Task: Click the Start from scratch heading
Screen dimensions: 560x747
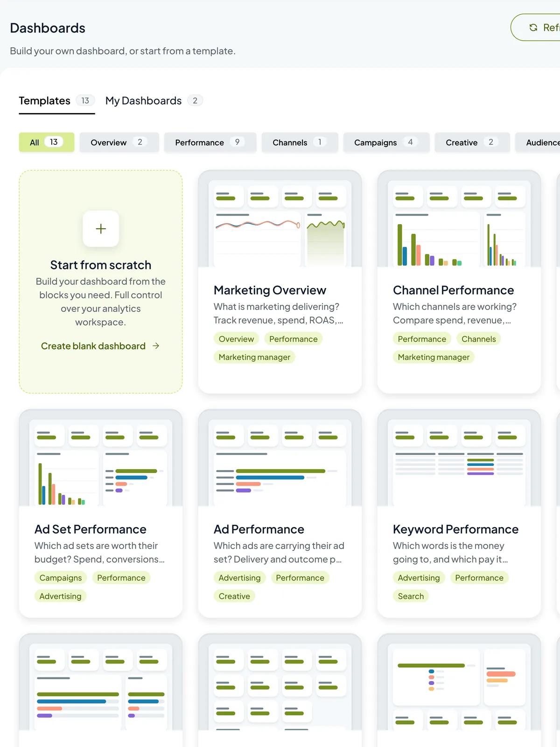Action: click(x=101, y=265)
